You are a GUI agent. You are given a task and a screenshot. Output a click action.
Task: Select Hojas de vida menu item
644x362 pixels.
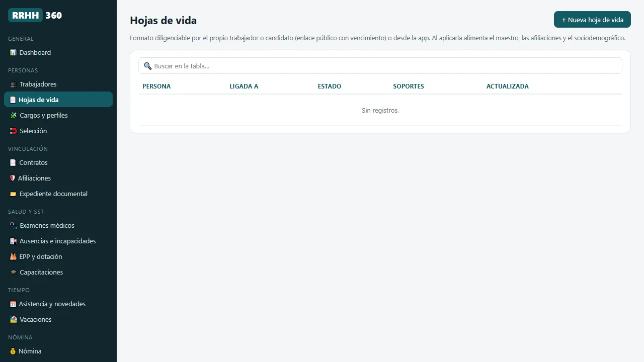[x=58, y=100]
